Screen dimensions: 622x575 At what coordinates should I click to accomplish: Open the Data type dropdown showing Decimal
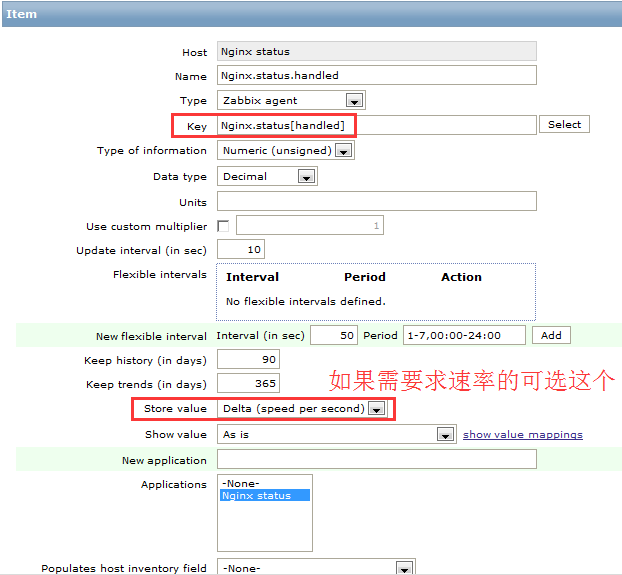[x=267, y=176]
